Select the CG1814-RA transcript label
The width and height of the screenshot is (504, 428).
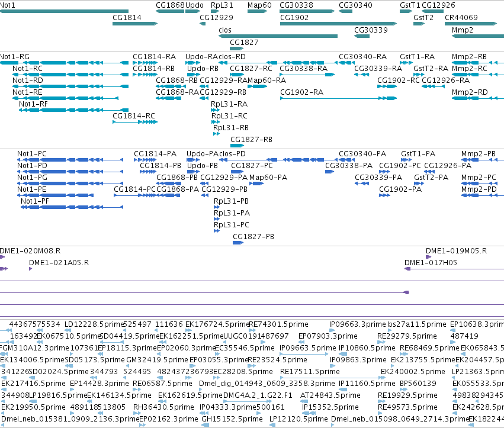(x=155, y=57)
